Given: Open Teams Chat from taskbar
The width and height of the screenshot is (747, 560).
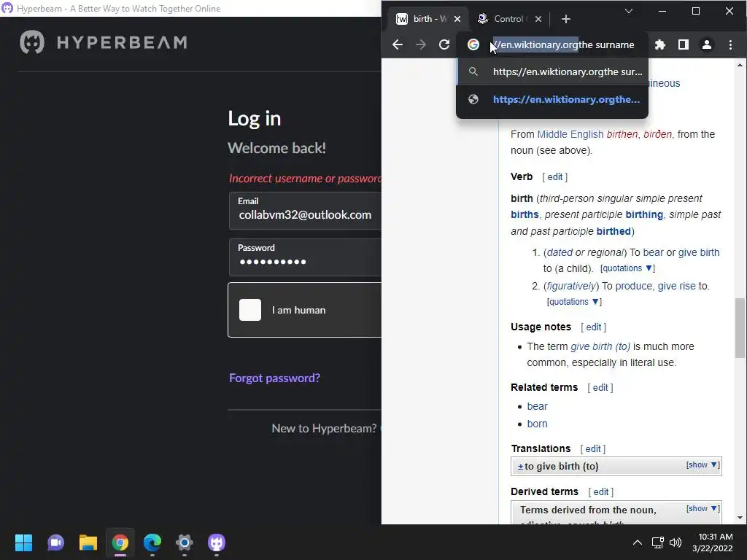Looking at the screenshot, I should [55, 542].
